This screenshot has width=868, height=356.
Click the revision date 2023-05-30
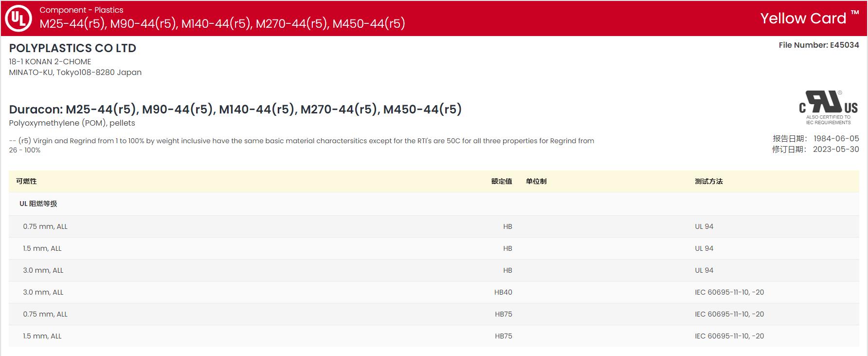click(x=836, y=149)
